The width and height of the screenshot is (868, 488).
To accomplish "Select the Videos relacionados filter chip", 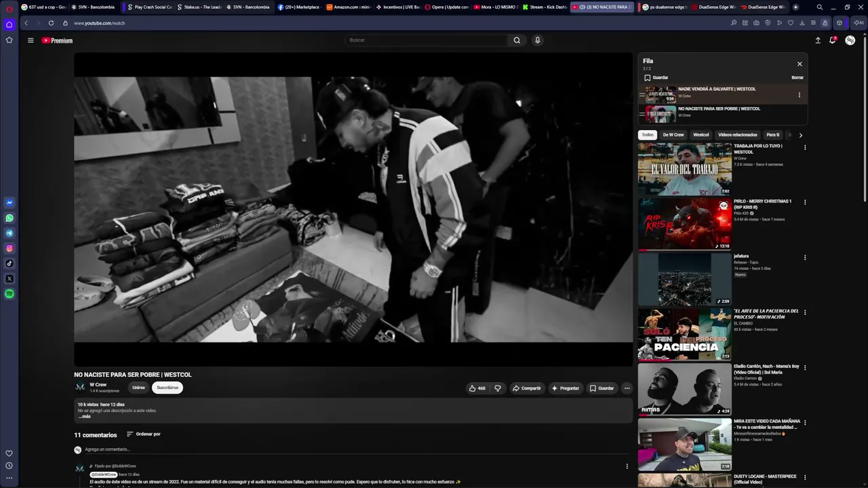I will (x=738, y=135).
